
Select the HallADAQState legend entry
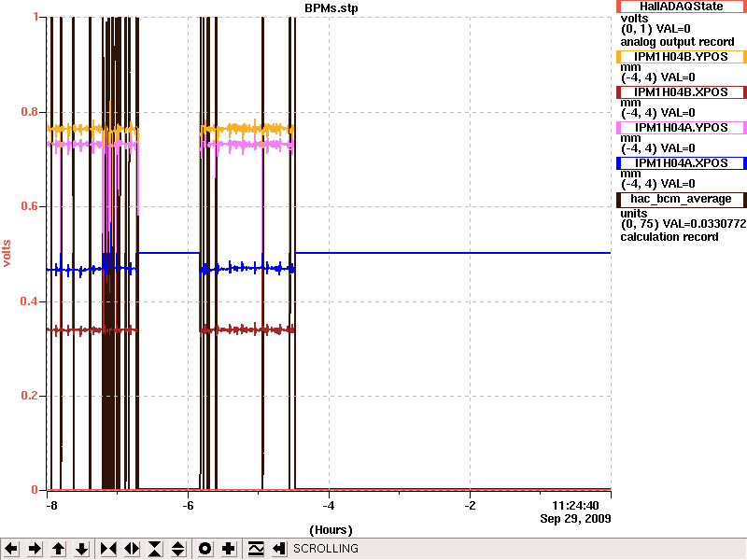[x=682, y=7]
